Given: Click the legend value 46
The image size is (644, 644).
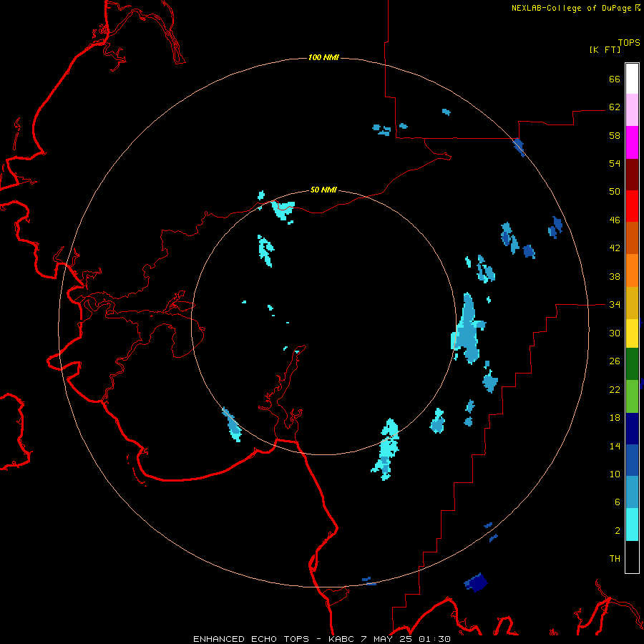Looking at the screenshot, I should pyautogui.click(x=615, y=220).
